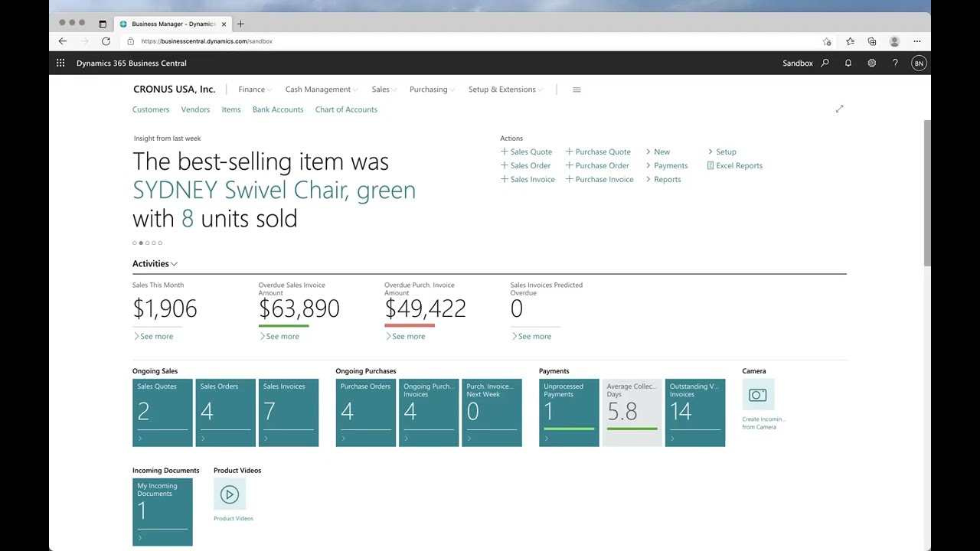The width and height of the screenshot is (980, 551).
Task: Expand Setup & Extensions menu
Action: [505, 90]
